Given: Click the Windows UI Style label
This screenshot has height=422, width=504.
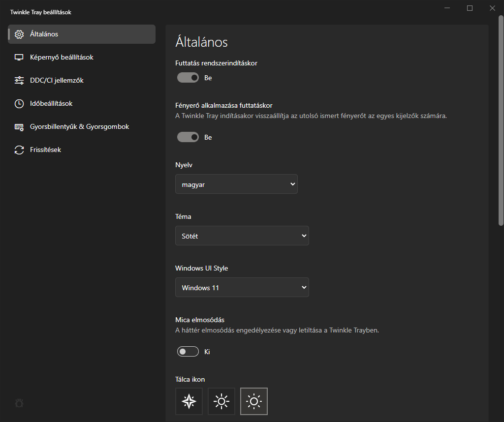Looking at the screenshot, I should coord(201,268).
